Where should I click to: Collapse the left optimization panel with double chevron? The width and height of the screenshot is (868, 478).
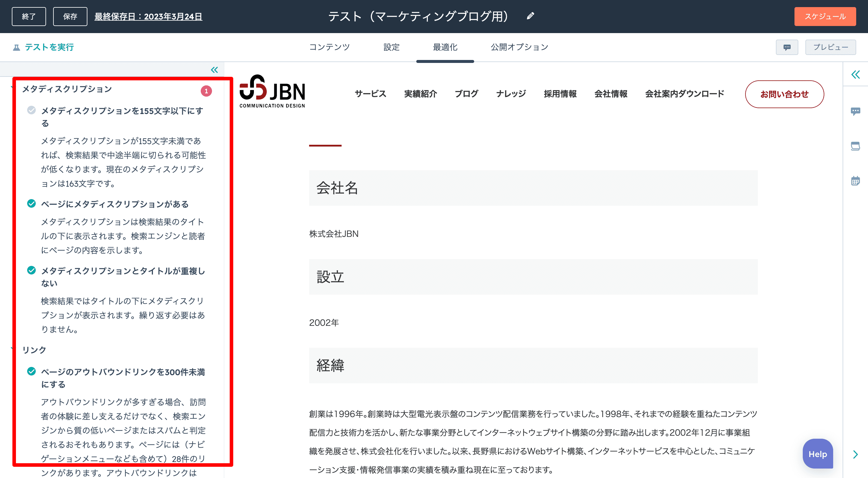pos(214,70)
